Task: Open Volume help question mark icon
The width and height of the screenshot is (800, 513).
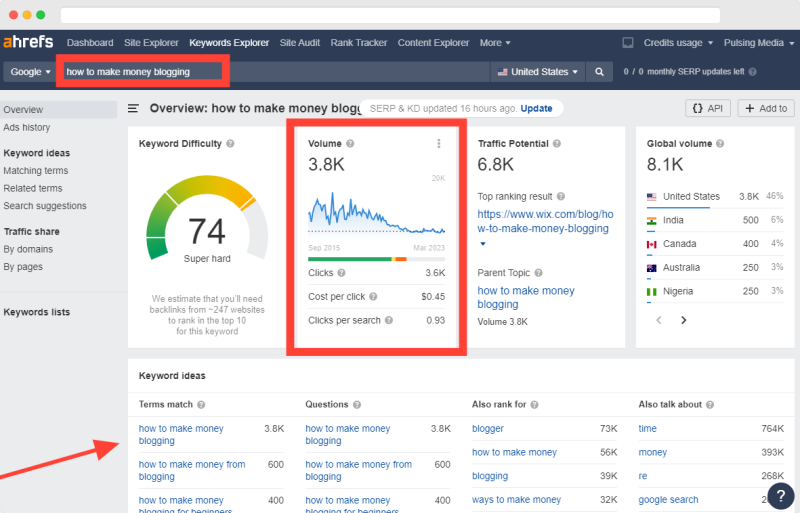Action: [x=350, y=144]
